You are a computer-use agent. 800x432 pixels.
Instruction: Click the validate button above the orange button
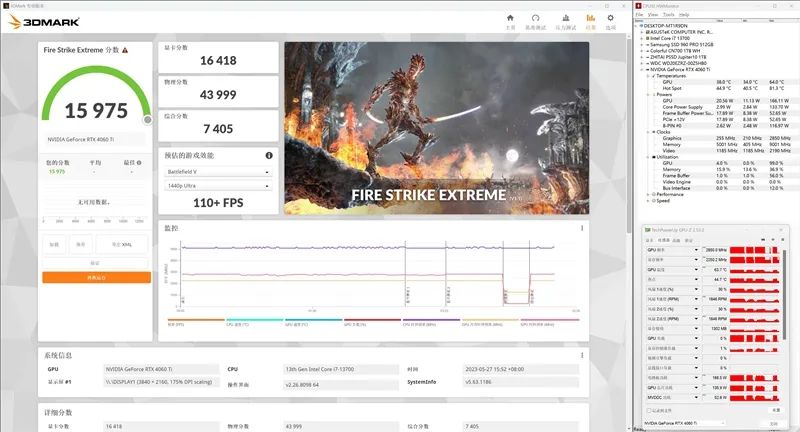[x=95, y=263]
